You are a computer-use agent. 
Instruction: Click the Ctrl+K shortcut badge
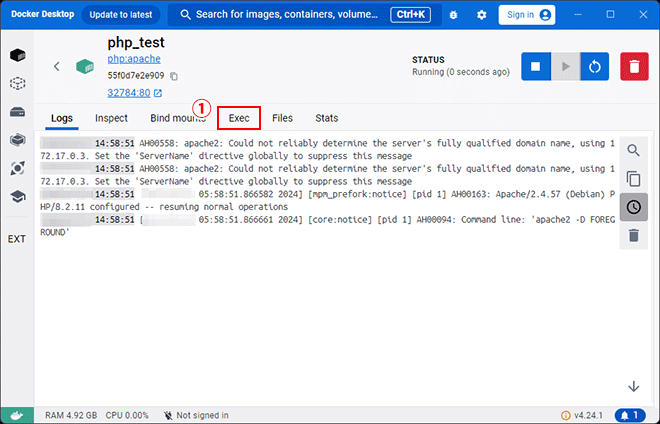tap(410, 15)
